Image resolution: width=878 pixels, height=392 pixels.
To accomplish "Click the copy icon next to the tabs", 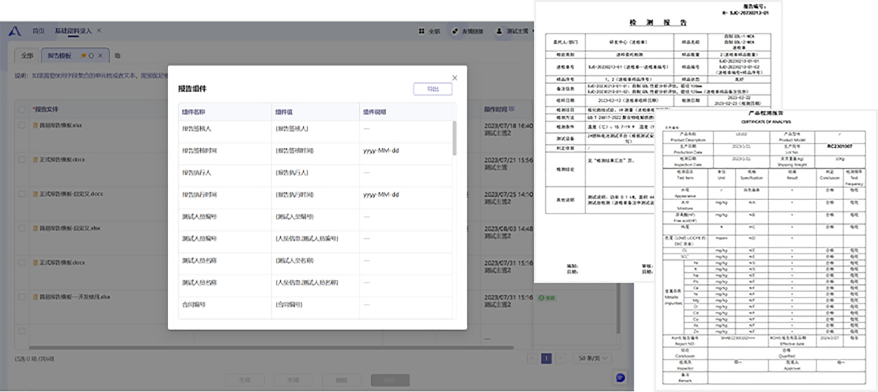I will point(118,55).
